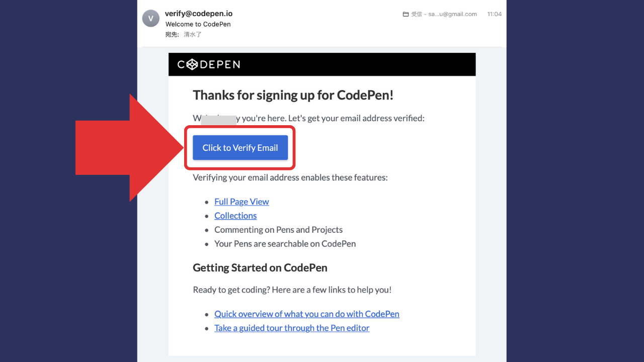Click the gray redacted name box
The height and width of the screenshot is (362, 644).
[218, 120]
